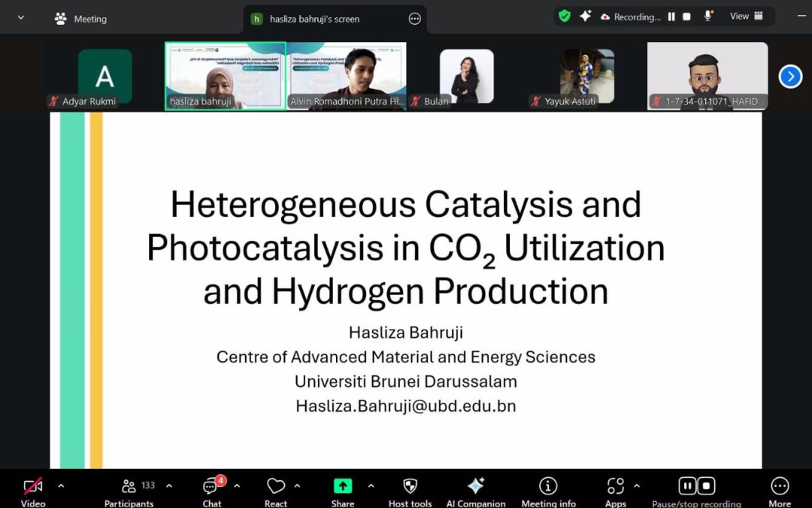
Task: Launch the AI Companion
Action: click(x=476, y=486)
